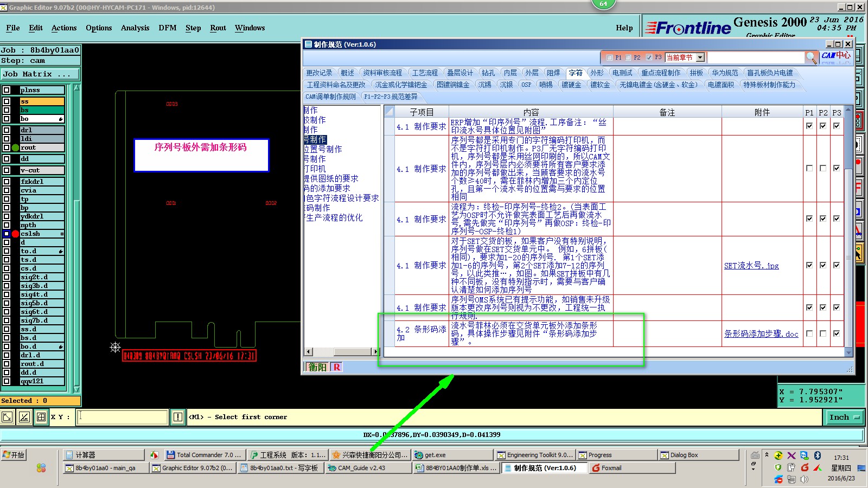Switch to CAM_Guide v2.43 taskbar button
This screenshot has height=488, width=868.
pyautogui.click(x=368, y=468)
